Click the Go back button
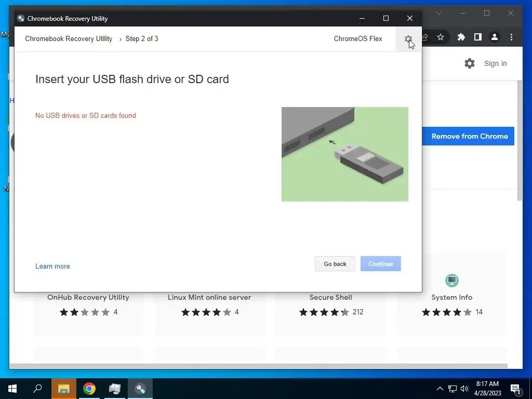 pyautogui.click(x=335, y=263)
